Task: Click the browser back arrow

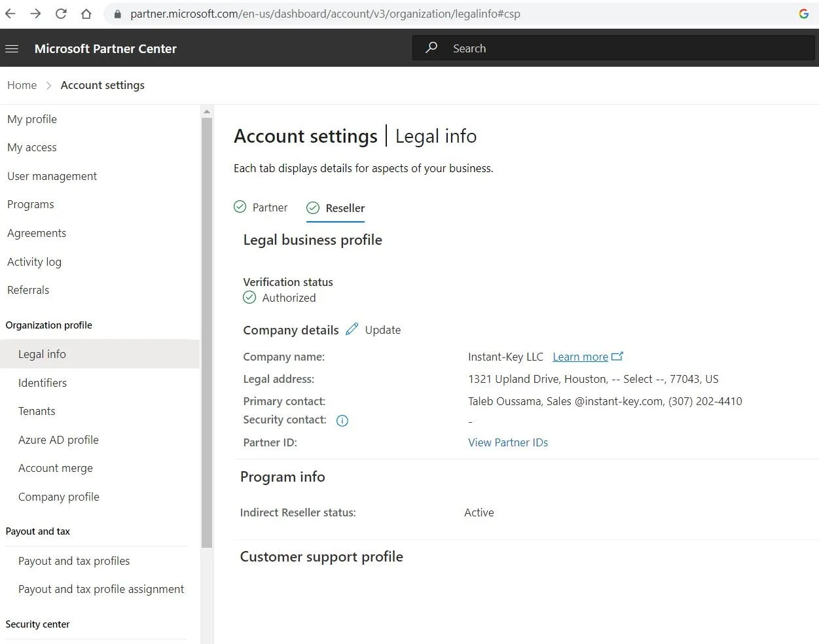Action: [x=10, y=14]
